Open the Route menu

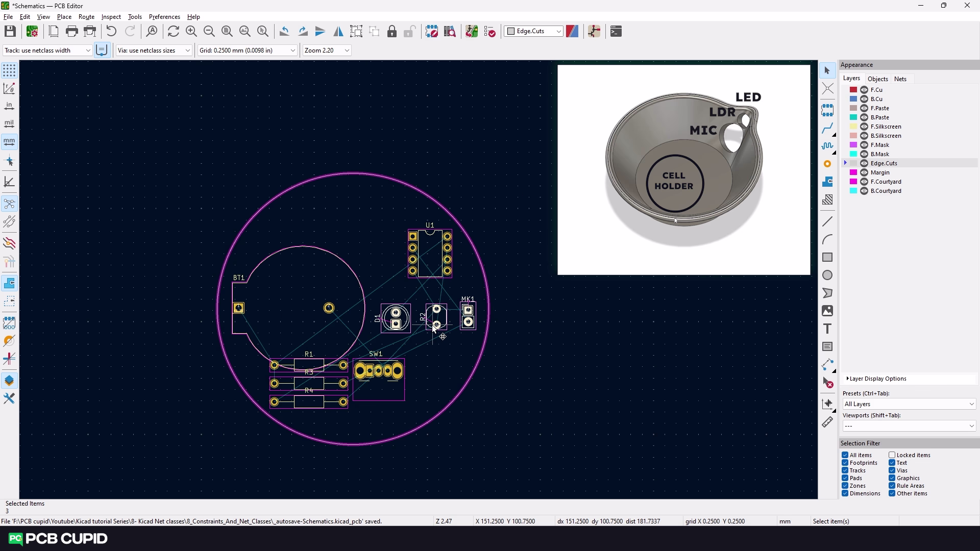coord(86,17)
